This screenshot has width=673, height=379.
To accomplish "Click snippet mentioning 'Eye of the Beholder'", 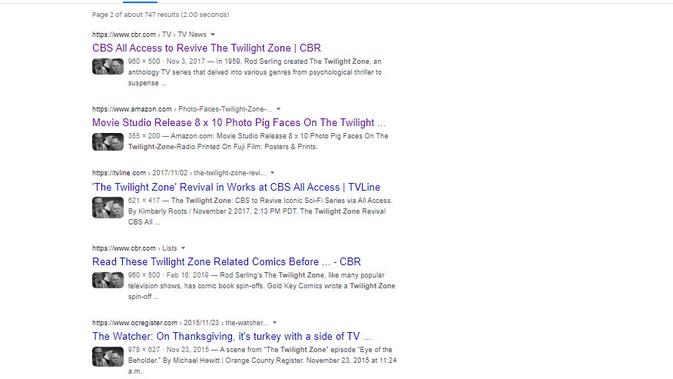I will coord(262,361).
